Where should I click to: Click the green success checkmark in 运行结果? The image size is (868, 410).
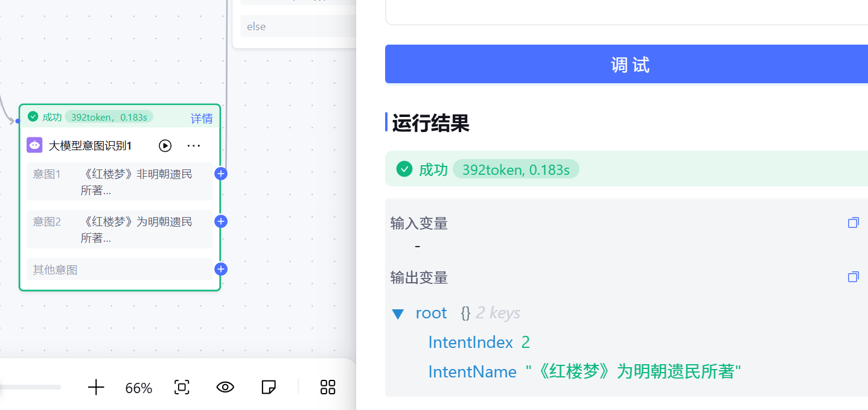tap(404, 169)
